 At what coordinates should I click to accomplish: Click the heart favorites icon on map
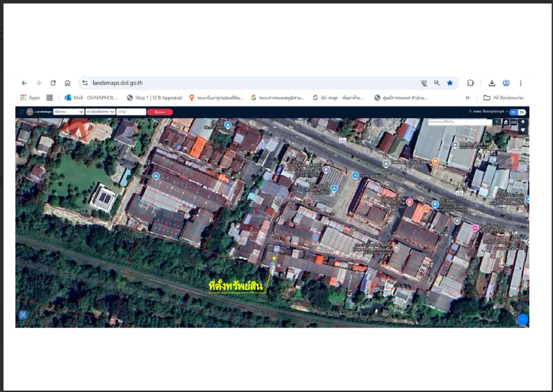pos(522,130)
